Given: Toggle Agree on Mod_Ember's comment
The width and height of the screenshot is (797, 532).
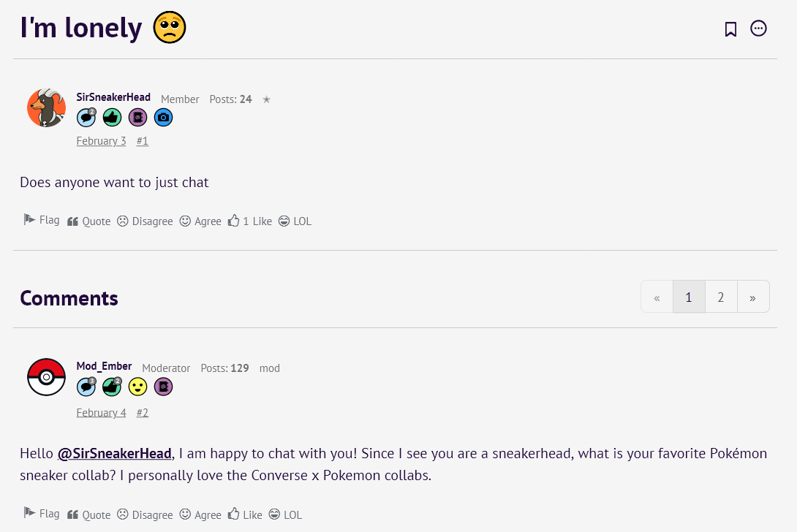Looking at the screenshot, I should (x=200, y=514).
